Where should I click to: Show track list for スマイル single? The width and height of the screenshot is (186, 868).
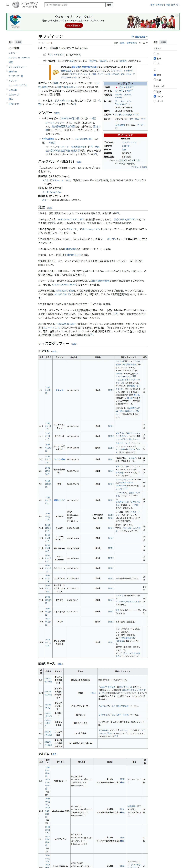[x=110, y=390]
